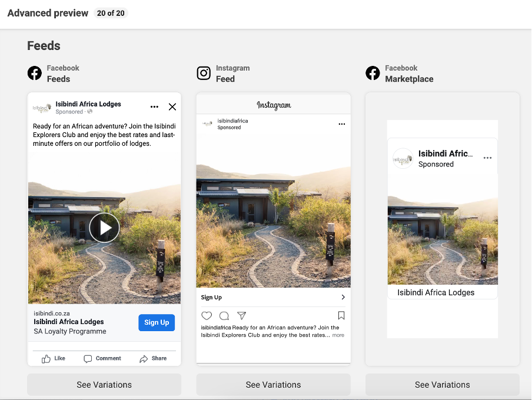Tap the Instagram heart like icon

[x=207, y=315]
